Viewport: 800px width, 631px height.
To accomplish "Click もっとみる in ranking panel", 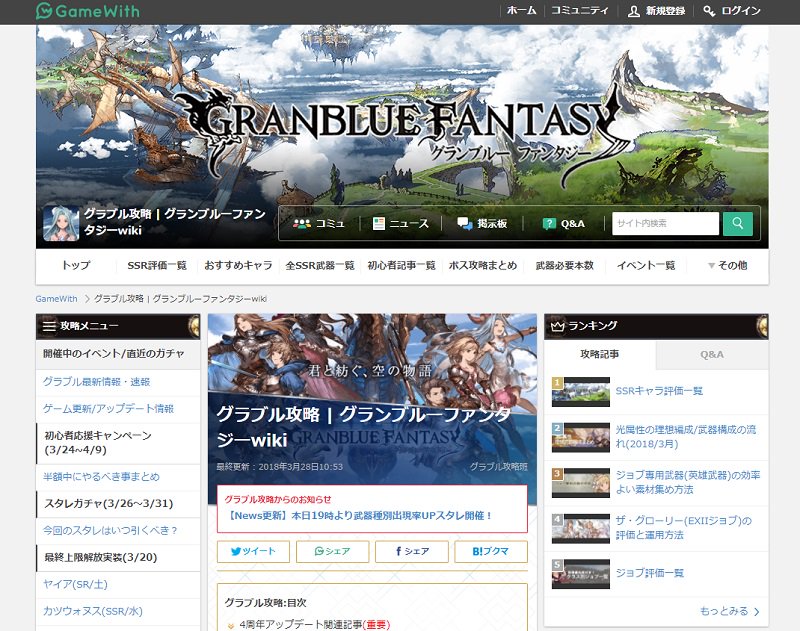I will [x=730, y=611].
